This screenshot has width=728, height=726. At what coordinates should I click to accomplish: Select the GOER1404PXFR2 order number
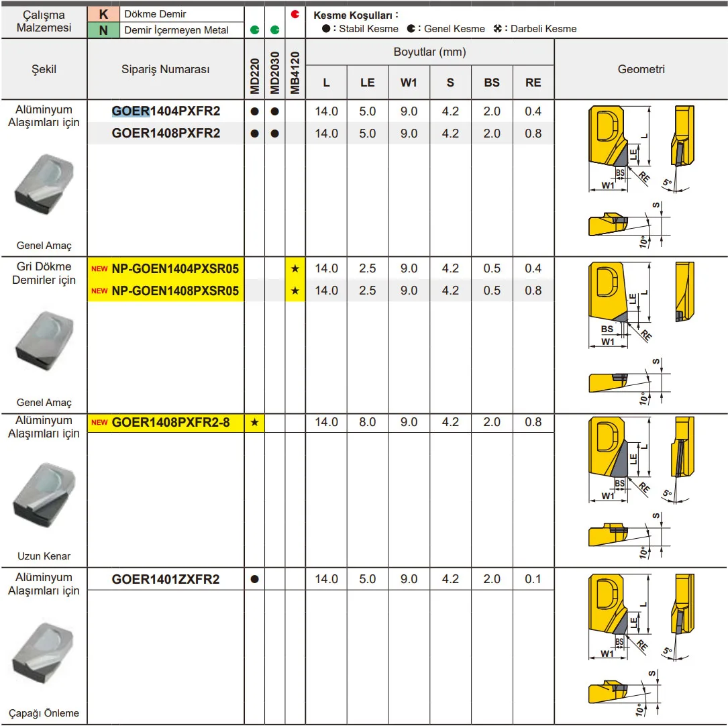(166, 111)
